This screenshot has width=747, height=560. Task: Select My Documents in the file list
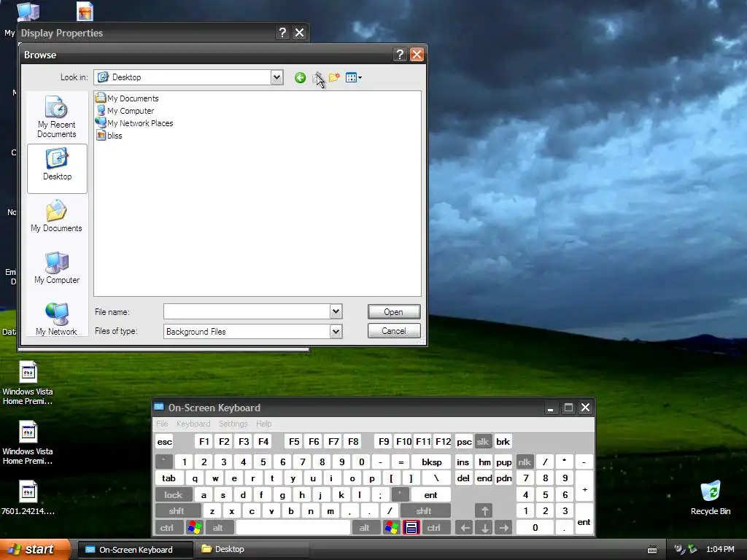click(x=127, y=98)
